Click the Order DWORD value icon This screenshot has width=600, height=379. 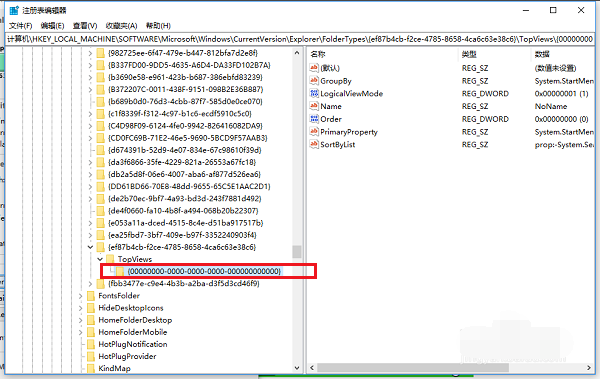[x=314, y=119]
